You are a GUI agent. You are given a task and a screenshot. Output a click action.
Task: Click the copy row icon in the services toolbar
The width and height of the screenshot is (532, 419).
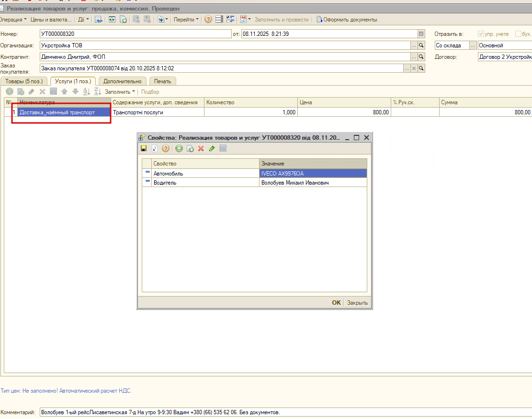tap(21, 91)
